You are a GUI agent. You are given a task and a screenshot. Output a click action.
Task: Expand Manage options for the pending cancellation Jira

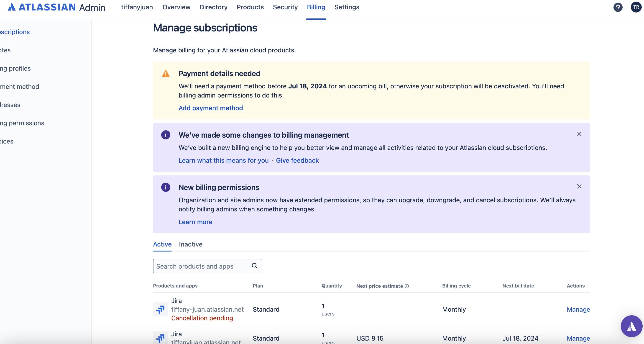coord(578,309)
